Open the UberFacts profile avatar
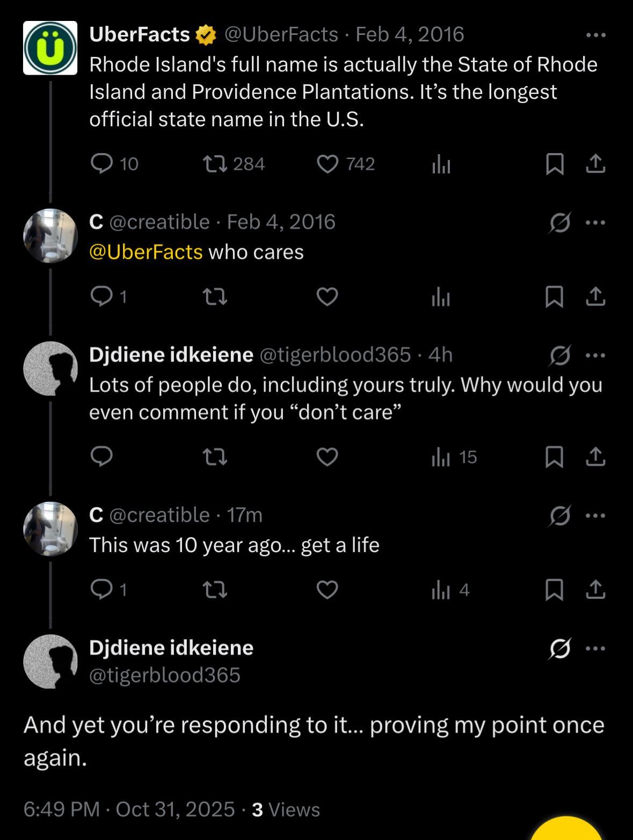 [50, 48]
